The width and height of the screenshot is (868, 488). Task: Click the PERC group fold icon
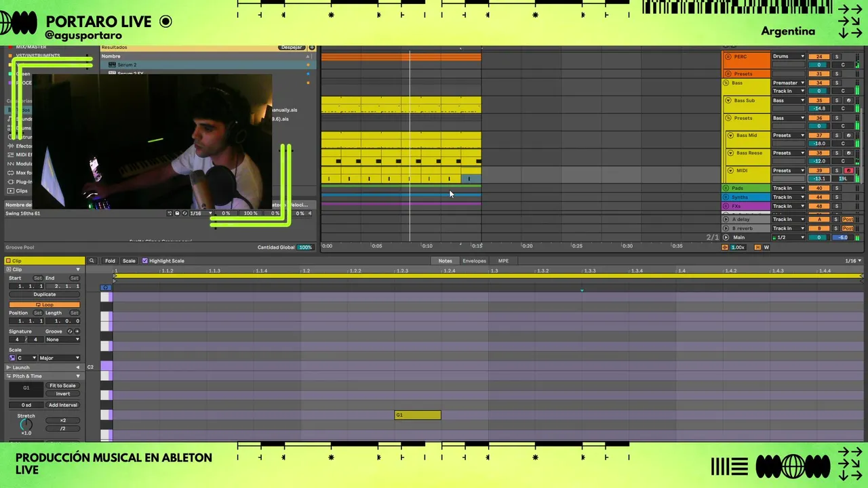pos(728,57)
